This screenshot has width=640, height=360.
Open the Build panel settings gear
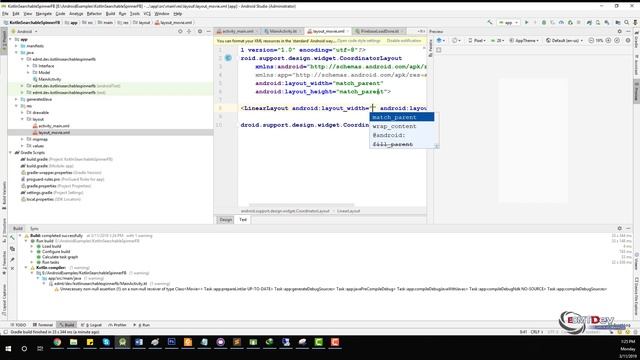tap(620, 229)
